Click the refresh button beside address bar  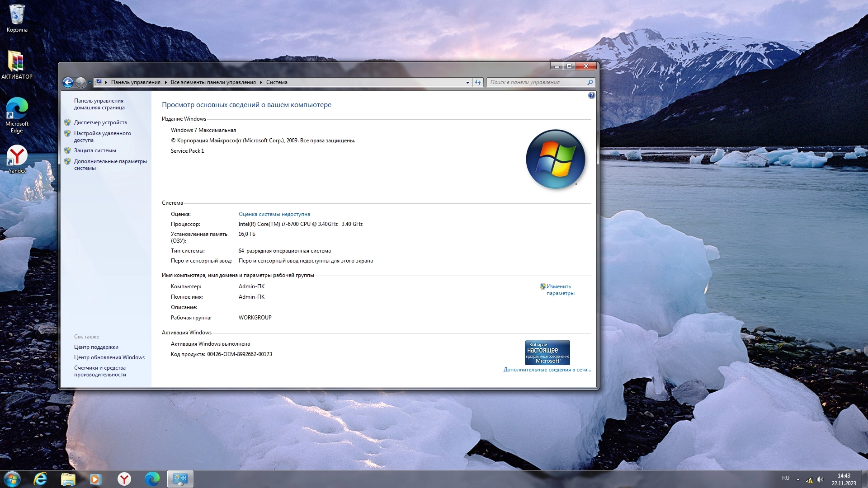(x=478, y=82)
